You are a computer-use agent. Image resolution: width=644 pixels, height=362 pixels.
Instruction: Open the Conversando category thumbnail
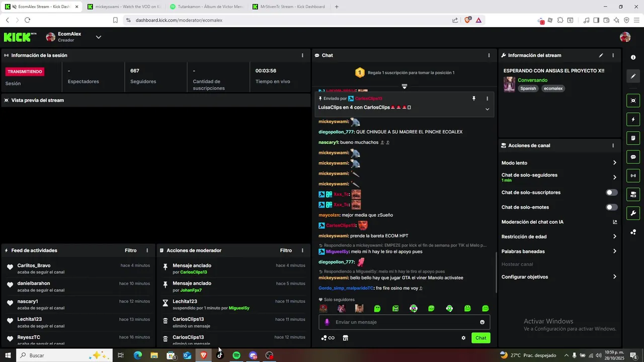[509, 84]
